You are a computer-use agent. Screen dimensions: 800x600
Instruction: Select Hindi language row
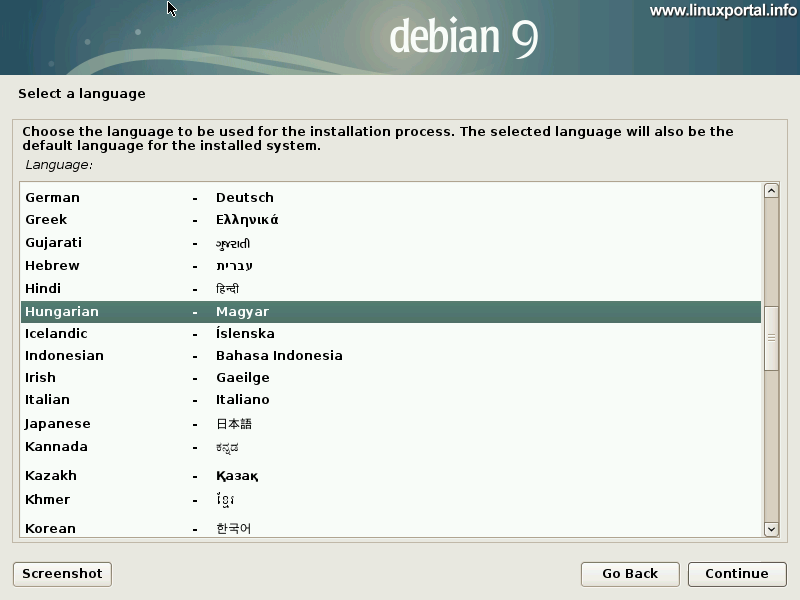point(391,289)
